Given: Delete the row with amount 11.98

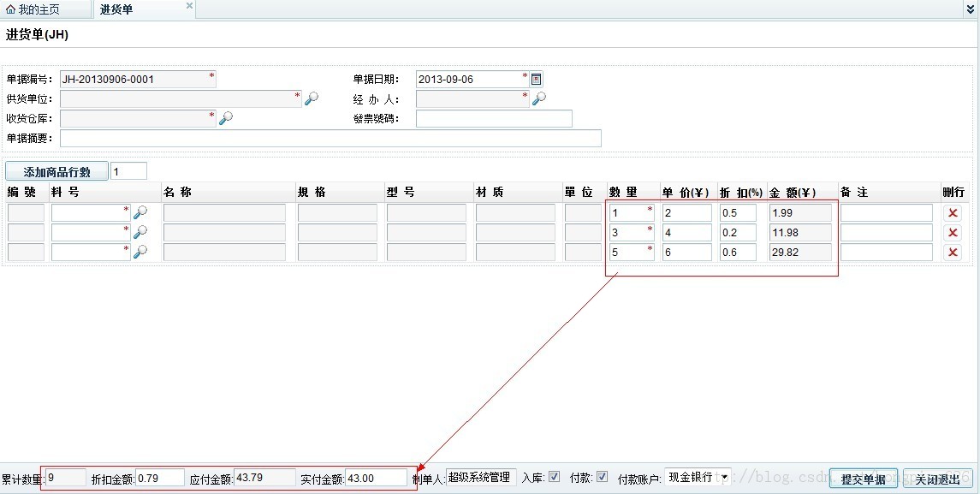Looking at the screenshot, I should [953, 233].
